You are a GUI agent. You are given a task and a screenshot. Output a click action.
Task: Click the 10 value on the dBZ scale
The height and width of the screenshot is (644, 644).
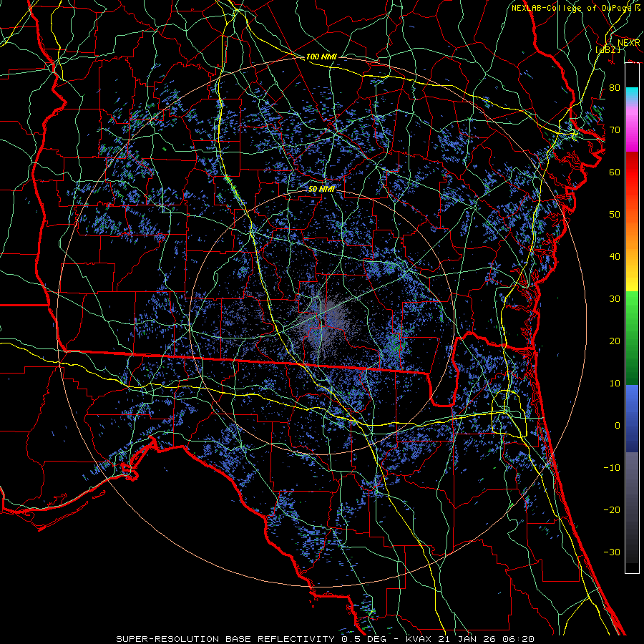[x=615, y=384]
